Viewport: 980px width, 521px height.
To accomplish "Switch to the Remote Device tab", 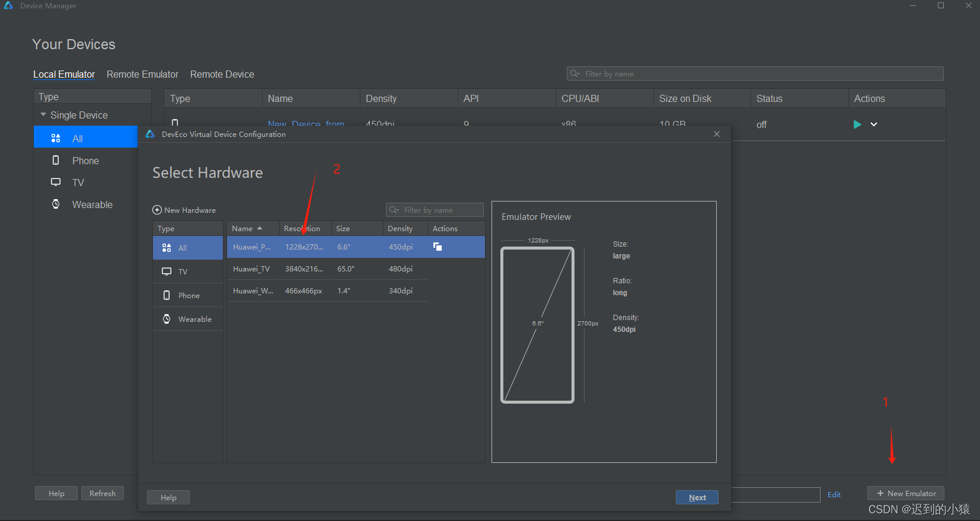I will [x=222, y=74].
